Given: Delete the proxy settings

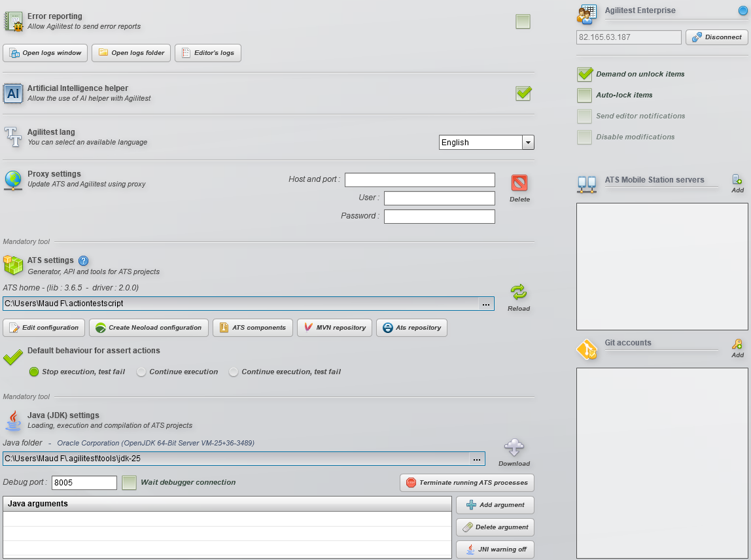Looking at the screenshot, I should (x=519, y=188).
